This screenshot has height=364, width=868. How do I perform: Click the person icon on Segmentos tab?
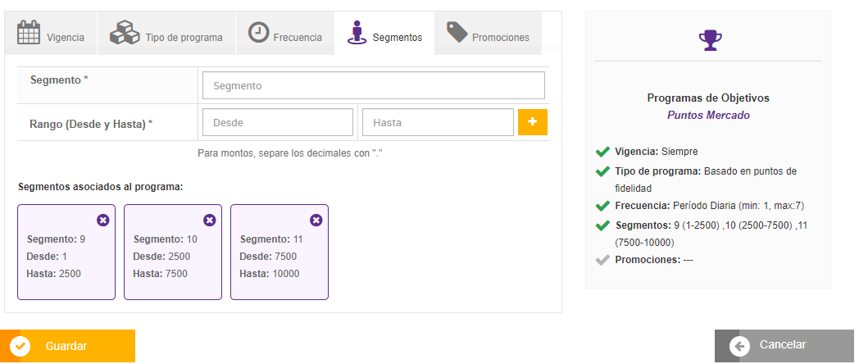point(357,34)
